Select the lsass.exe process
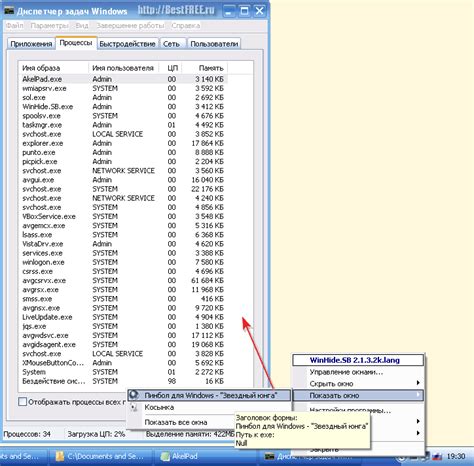The height and width of the screenshot is (466, 474). (123, 235)
